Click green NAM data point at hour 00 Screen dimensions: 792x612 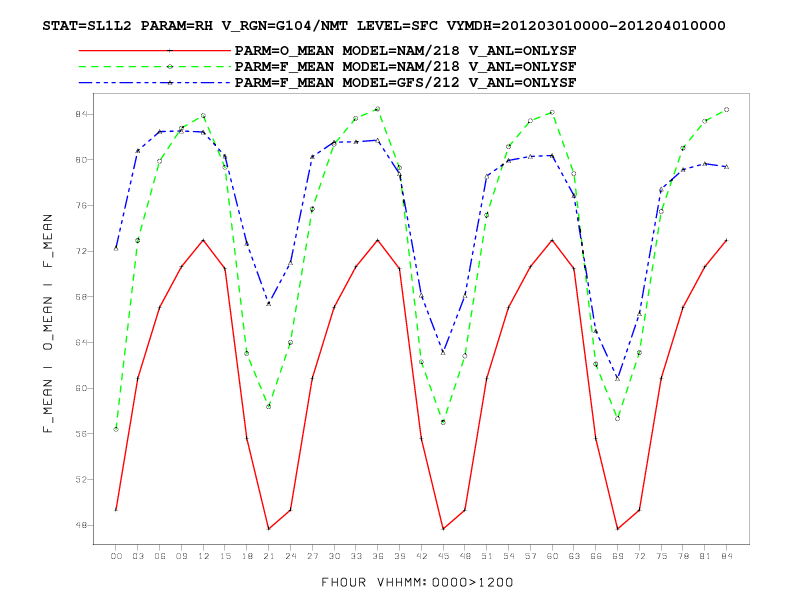pos(116,429)
